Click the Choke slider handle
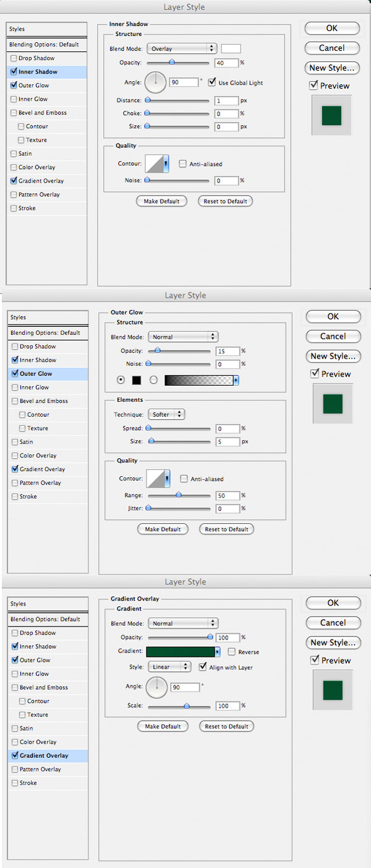Viewport: 371px width, 868px height. click(147, 113)
